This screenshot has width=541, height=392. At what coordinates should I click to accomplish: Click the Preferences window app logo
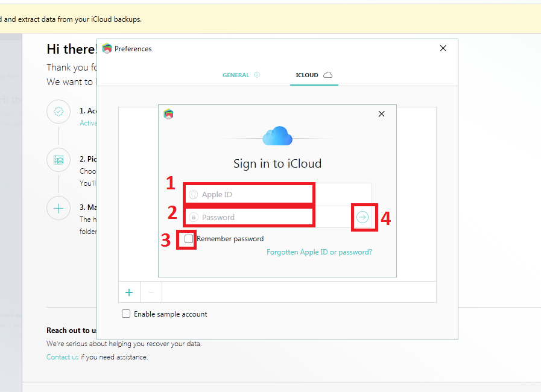click(x=107, y=48)
